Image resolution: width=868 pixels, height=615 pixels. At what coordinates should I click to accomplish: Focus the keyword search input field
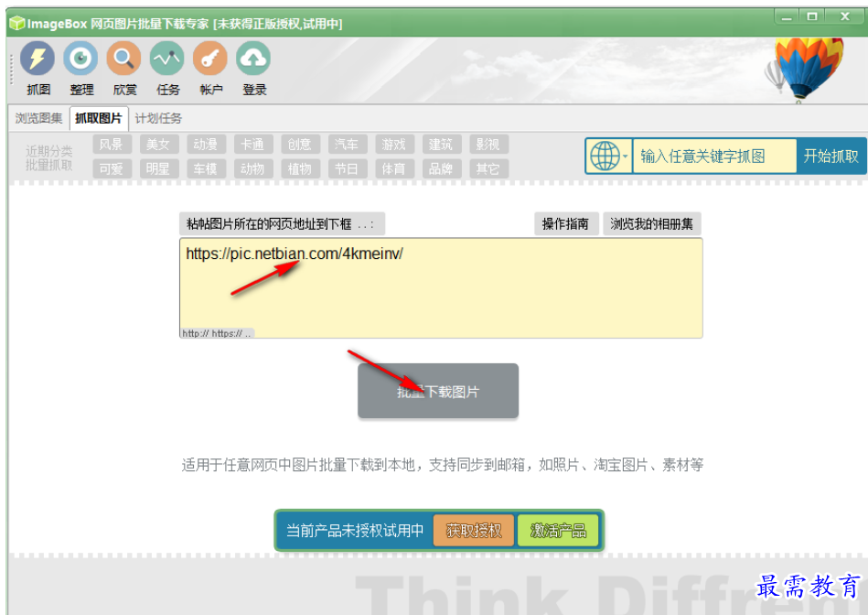tap(714, 156)
